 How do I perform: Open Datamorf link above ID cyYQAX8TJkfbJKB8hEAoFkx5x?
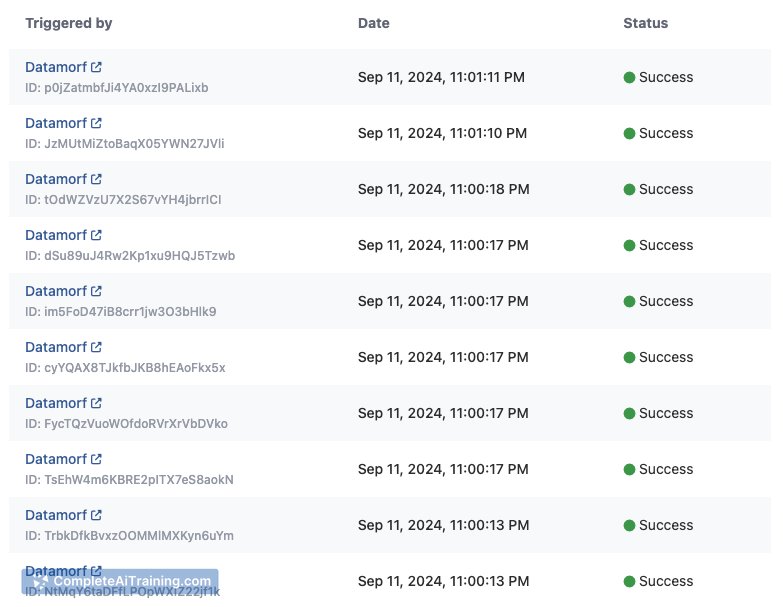(56, 346)
